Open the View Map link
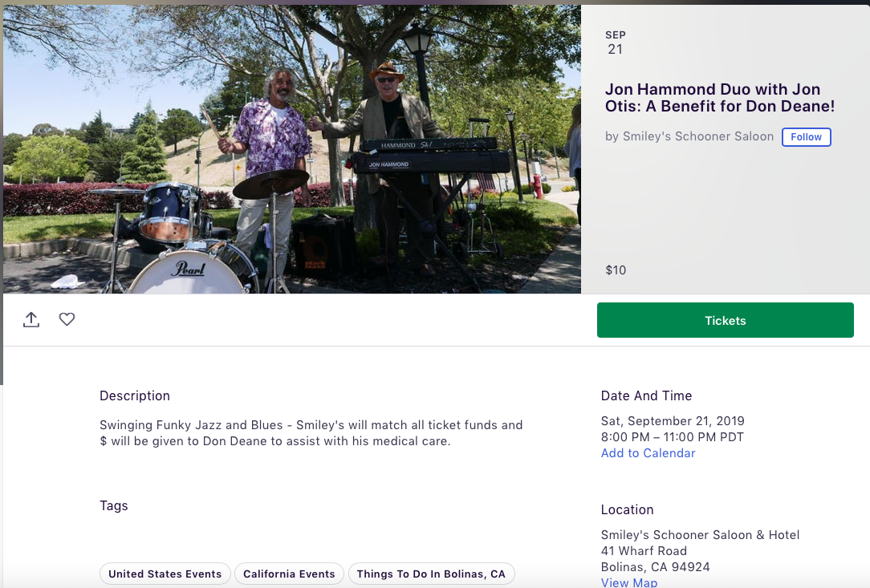Screen dimensions: 870x588 [628, 582]
